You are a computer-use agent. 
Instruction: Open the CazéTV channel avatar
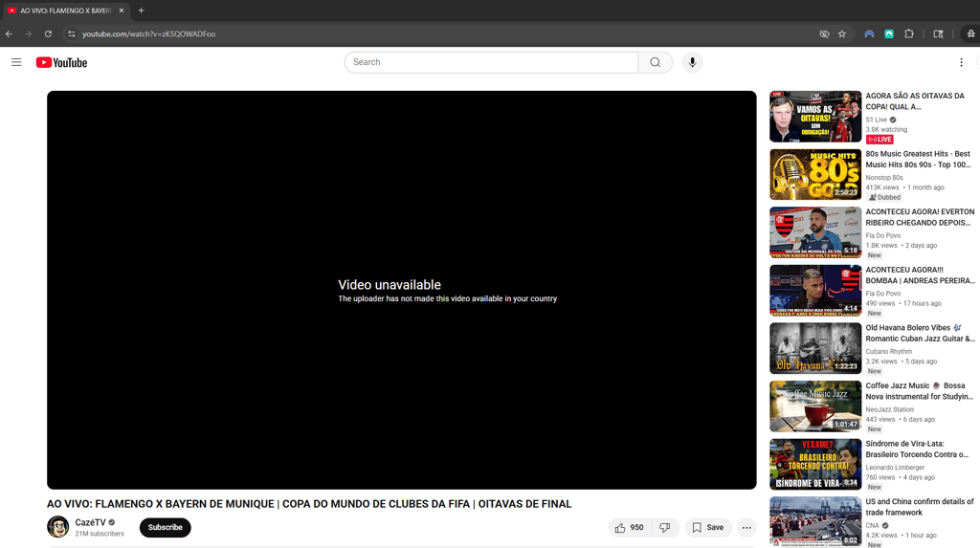58,527
